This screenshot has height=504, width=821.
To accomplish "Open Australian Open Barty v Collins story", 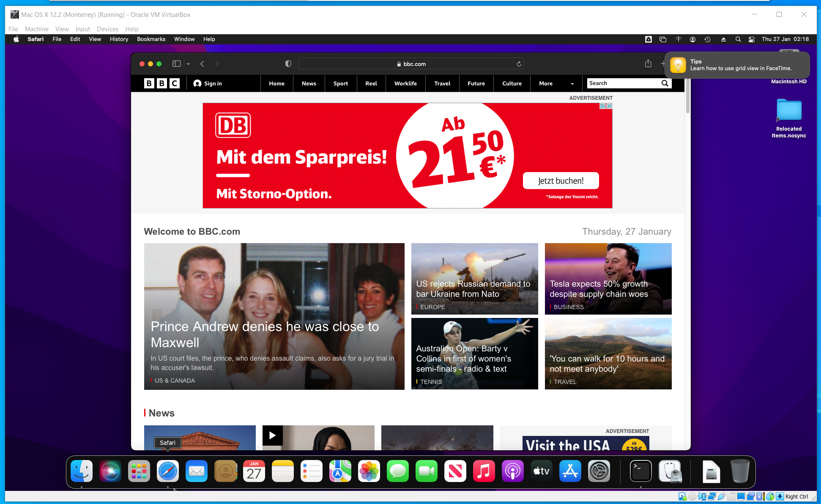I will 464,359.
